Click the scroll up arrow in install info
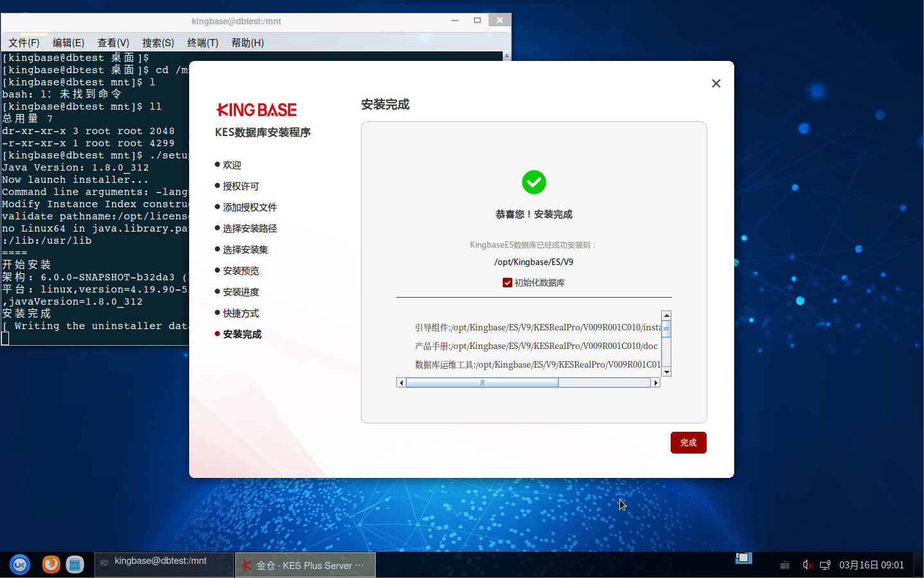This screenshot has width=924, height=578. (x=666, y=316)
